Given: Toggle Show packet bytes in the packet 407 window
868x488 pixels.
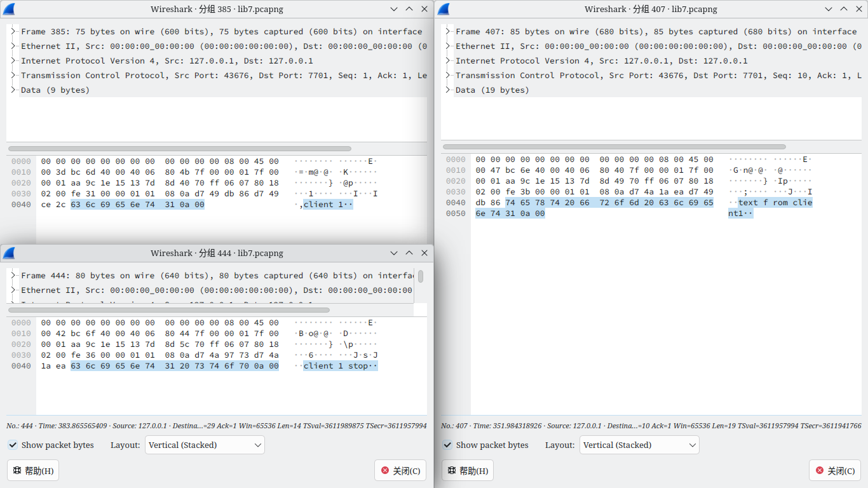Looking at the screenshot, I should 447,445.
